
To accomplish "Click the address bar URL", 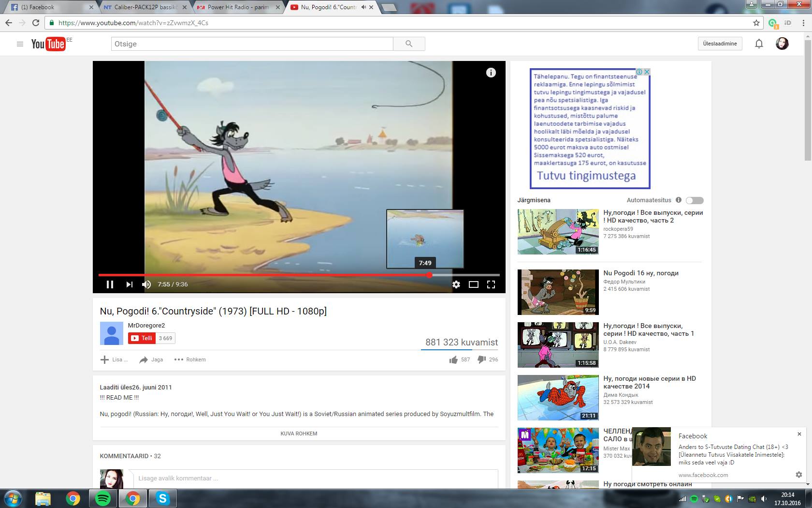I will point(133,23).
